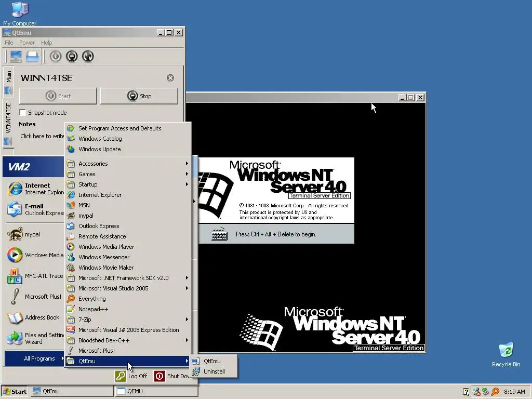Image resolution: width=532 pixels, height=399 pixels.
Task: Open Windows Catalog from All Programs
Action: coord(128,139)
